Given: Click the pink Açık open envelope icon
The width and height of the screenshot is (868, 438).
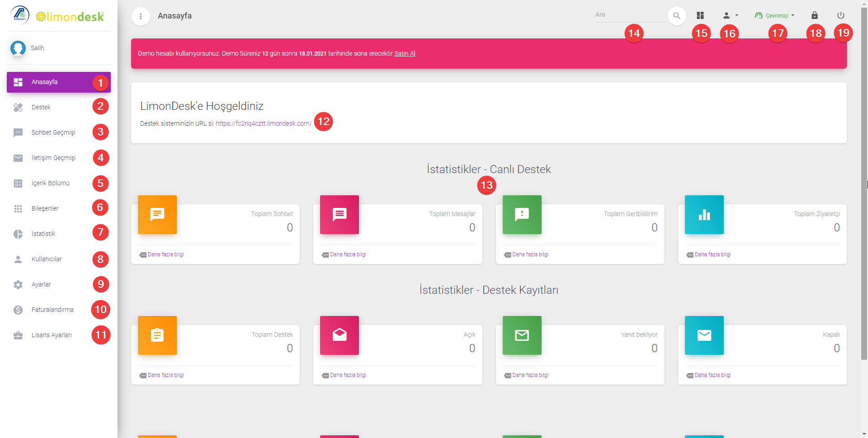Looking at the screenshot, I should [x=340, y=335].
